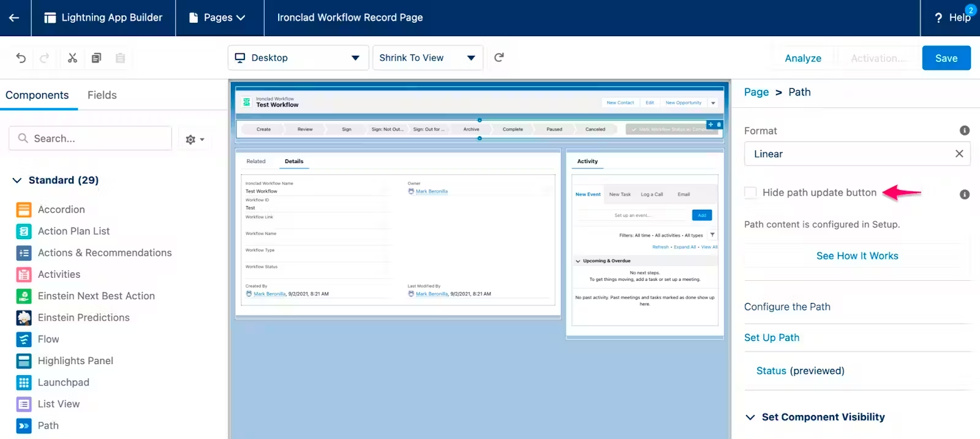Screen dimensions: 980x439
Task: Select the Flow component icon
Action: pyautogui.click(x=24, y=339)
